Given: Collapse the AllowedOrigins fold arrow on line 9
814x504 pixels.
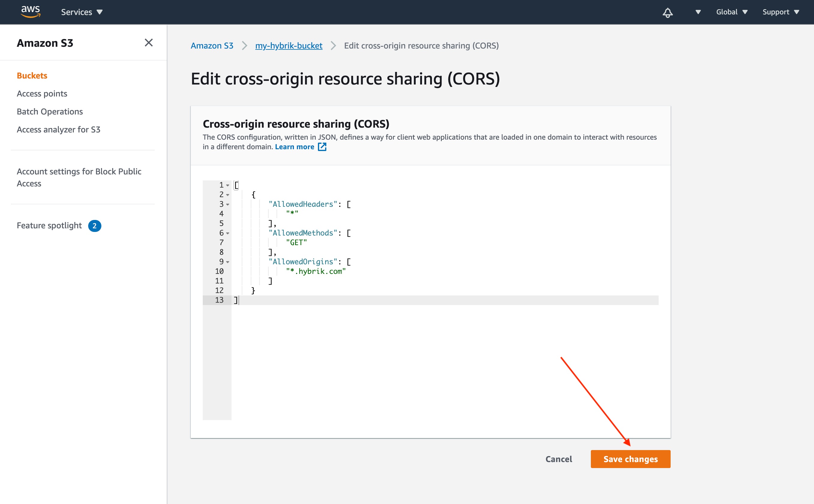Looking at the screenshot, I should (228, 262).
